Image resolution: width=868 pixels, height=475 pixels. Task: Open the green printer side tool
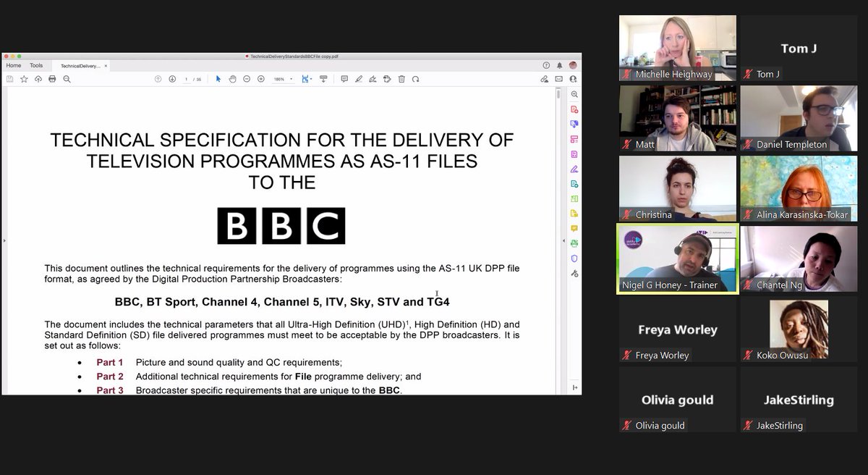coord(574,243)
